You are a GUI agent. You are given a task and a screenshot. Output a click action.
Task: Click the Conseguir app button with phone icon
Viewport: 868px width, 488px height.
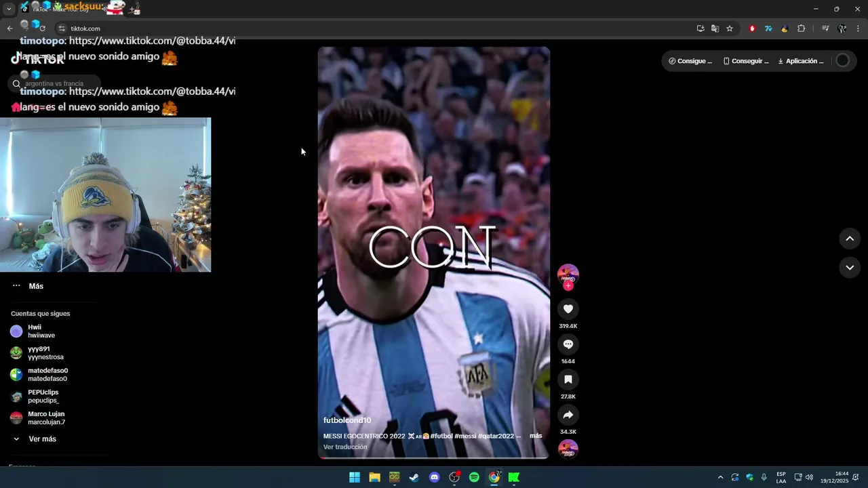(x=746, y=61)
